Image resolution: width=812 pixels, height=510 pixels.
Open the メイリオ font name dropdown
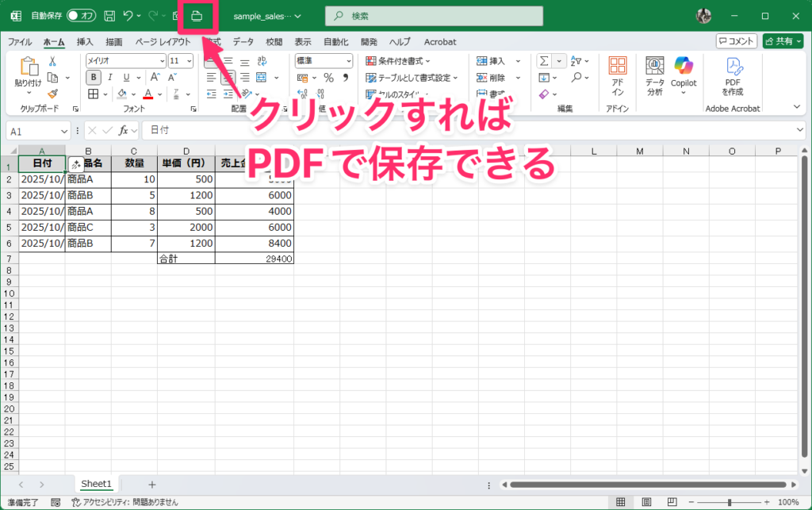coord(161,60)
